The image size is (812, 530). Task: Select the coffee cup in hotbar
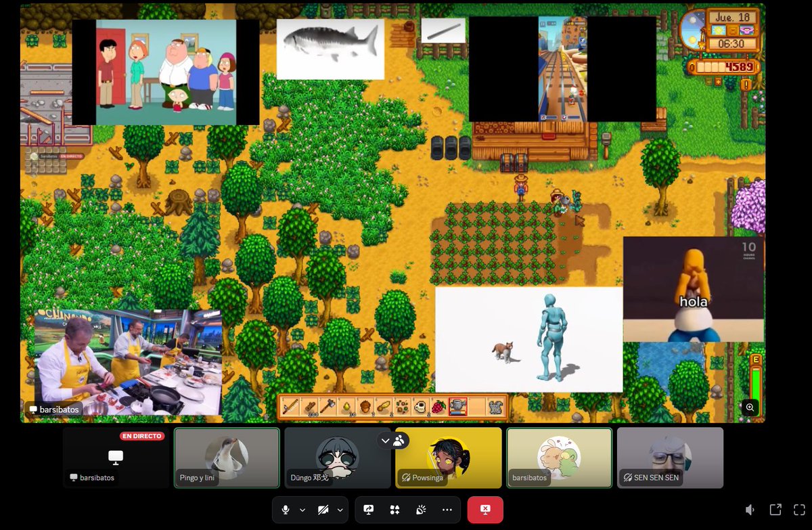421,406
